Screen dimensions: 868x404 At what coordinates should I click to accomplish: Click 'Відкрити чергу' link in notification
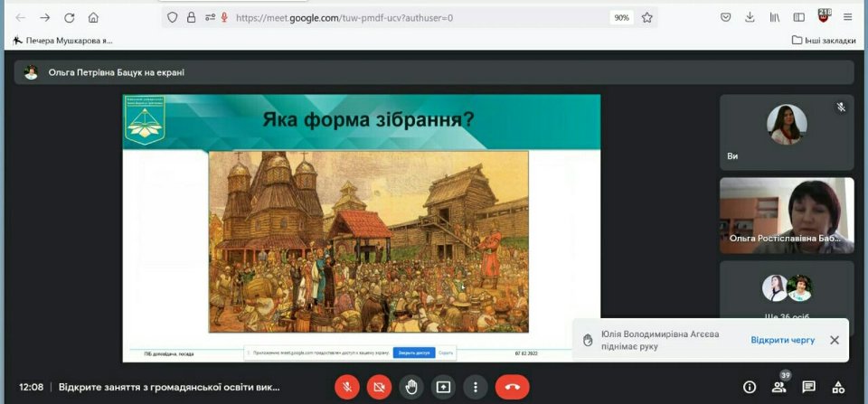[782, 340]
